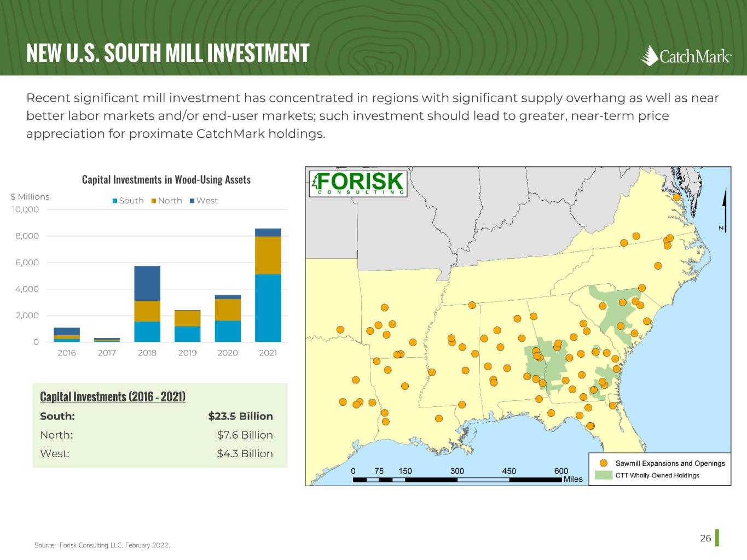
Task: Select the 2019 North bar segment
Action: click(188, 318)
